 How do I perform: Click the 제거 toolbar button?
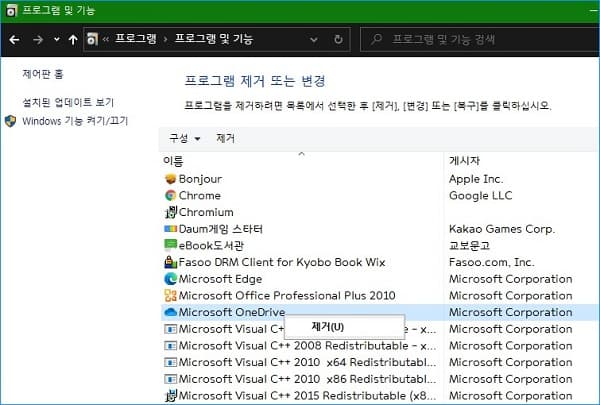pos(225,138)
